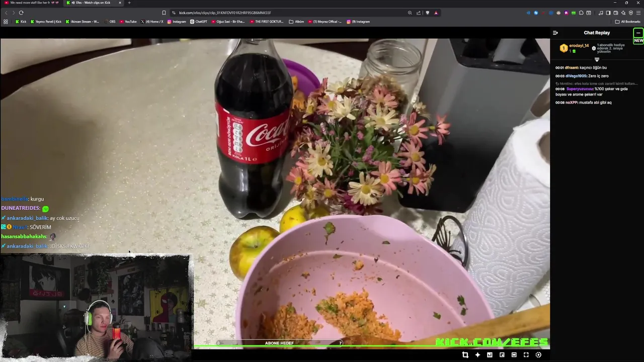Open the '(4) Home / X' bookmark
This screenshot has width=644, height=362.
(152, 22)
